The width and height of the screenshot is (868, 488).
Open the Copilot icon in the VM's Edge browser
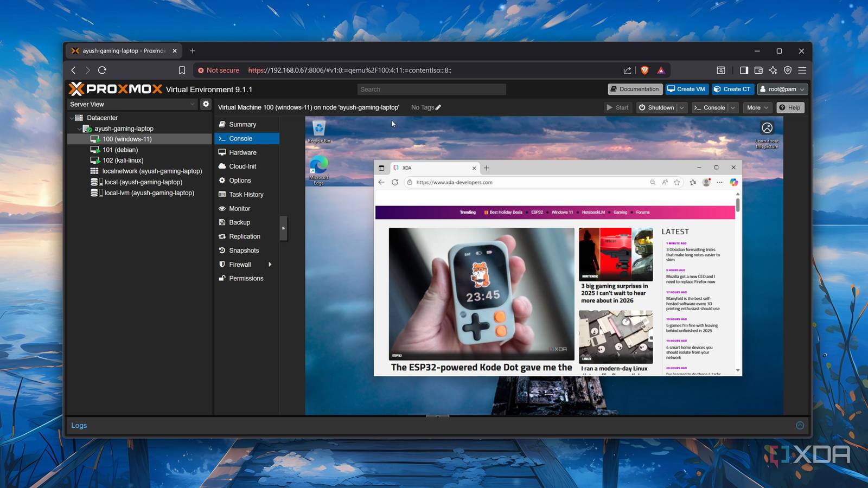733,182
